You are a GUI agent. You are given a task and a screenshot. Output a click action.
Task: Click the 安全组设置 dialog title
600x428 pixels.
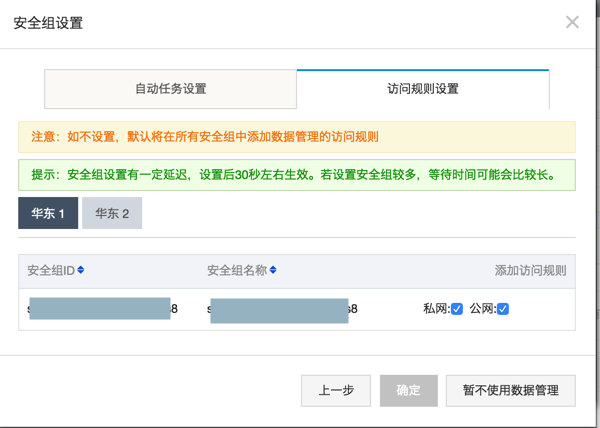(x=48, y=22)
